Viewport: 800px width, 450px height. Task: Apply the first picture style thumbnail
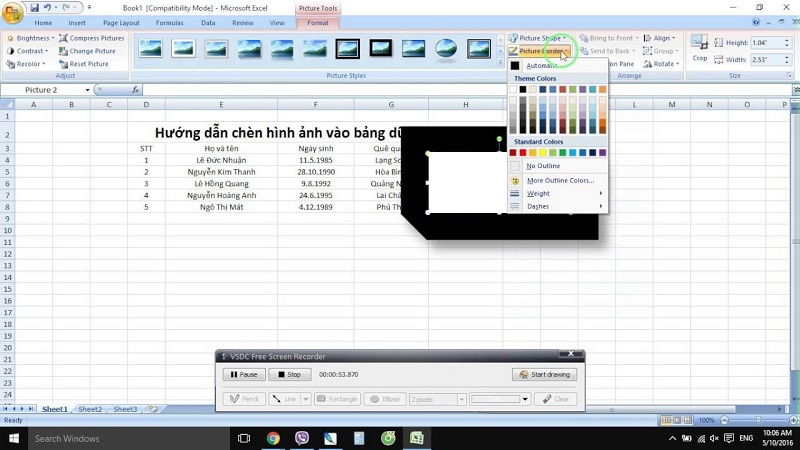pyautogui.click(x=151, y=49)
